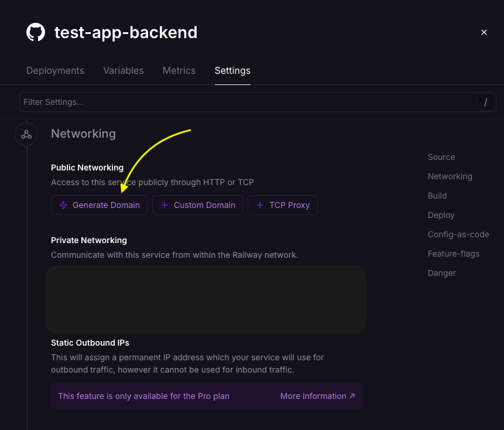504x430 pixels.
Task: Close the test-app-backend panel
Action: pos(484,32)
